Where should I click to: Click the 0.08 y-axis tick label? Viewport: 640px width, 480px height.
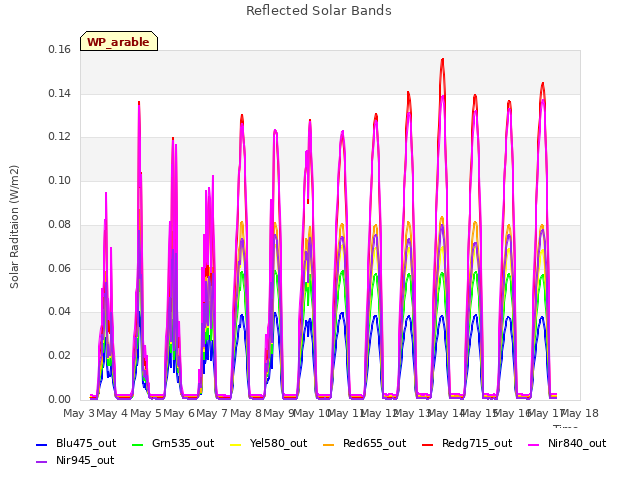pos(59,224)
